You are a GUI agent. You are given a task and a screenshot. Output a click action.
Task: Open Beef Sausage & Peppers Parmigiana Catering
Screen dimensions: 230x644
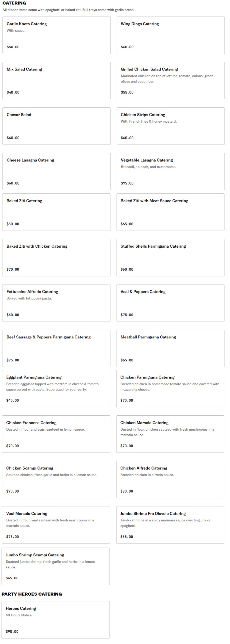pos(56,348)
